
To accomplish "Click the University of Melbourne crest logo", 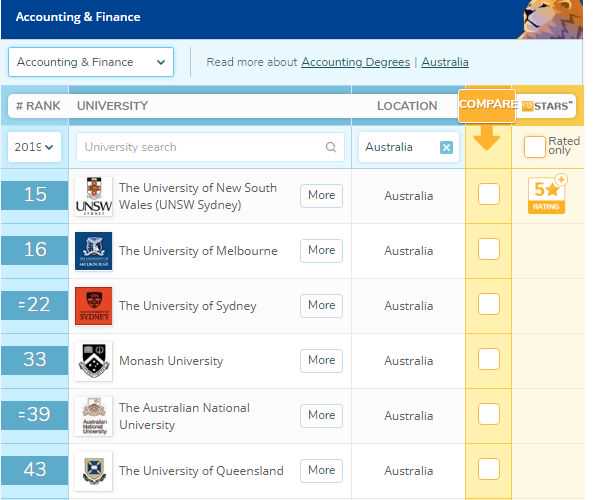I will tap(94, 251).
